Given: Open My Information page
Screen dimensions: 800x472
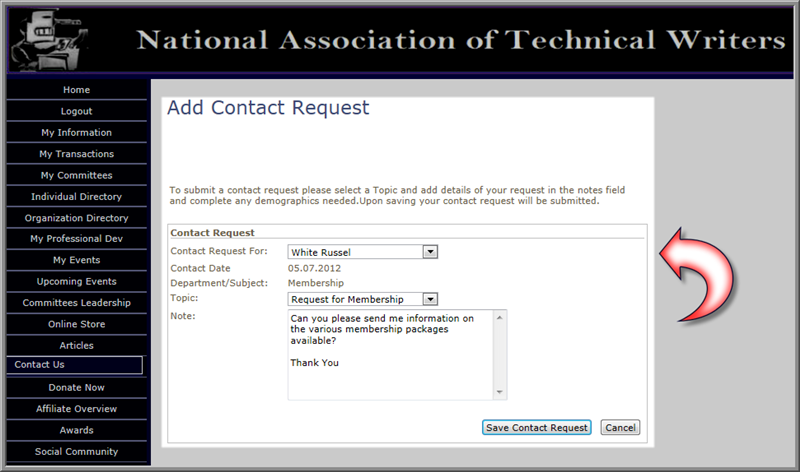Looking at the screenshot, I should tap(77, 133).
